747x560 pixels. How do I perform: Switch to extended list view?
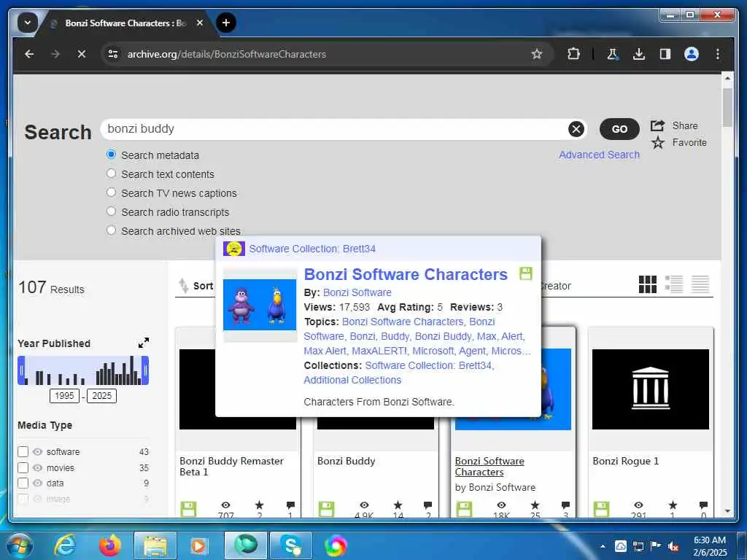(673, 284)
